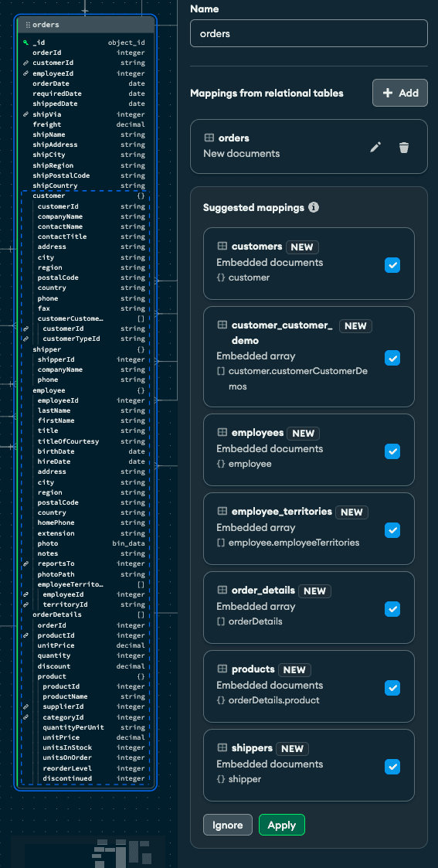Select the unitsInStock field row

click(x=86, y=748)
